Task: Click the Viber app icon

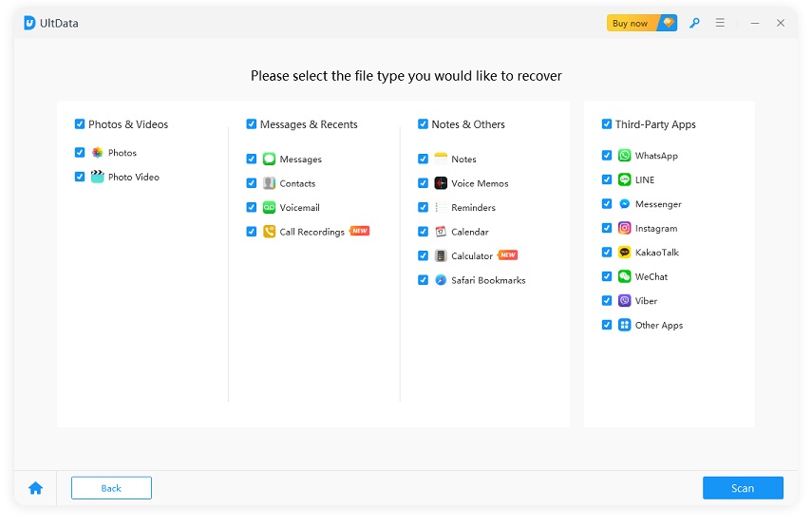Action: 624,301
